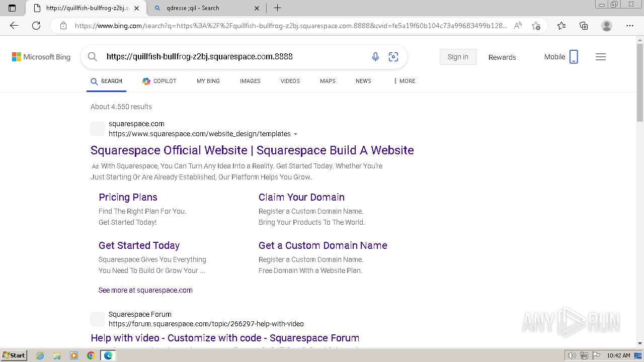Open 'Help with video - Customize with code' result
Screen dimensions: 644x362
(x=225, y=338)
